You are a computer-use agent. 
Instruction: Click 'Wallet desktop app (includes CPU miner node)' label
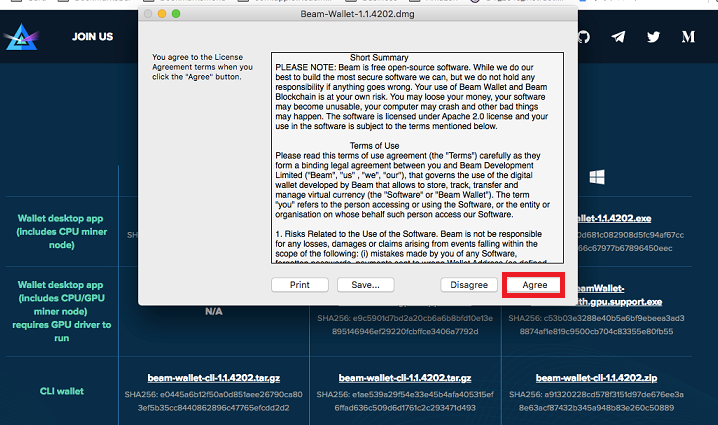pos(62,232)
